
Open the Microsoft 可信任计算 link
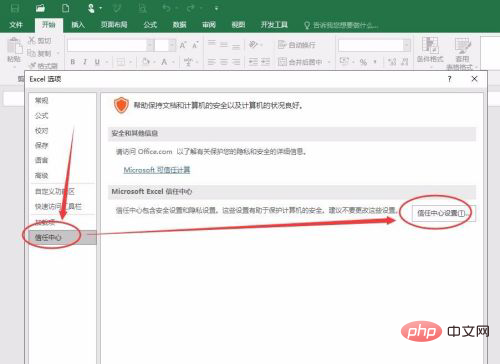pyautogui.click(x=157, y=170)
